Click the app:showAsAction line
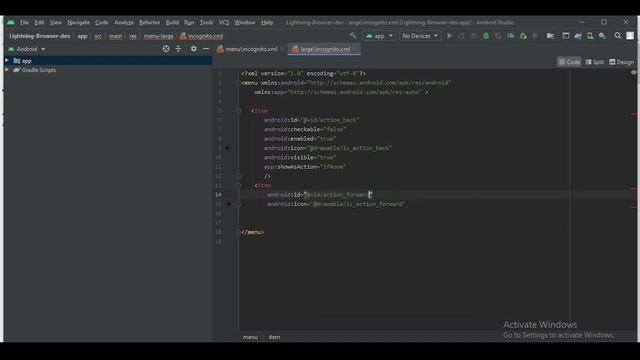640x360 pixels. click(x=305, y=167)
